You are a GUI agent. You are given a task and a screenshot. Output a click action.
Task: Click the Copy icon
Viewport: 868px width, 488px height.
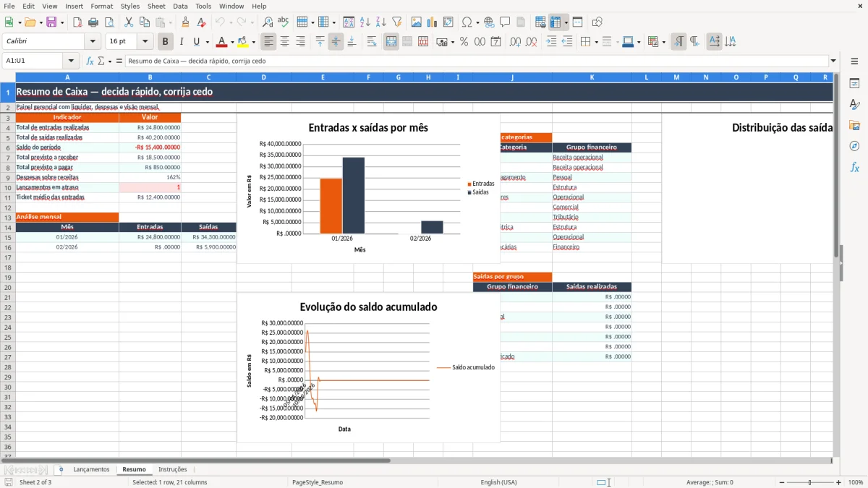[x=145, y=22]
